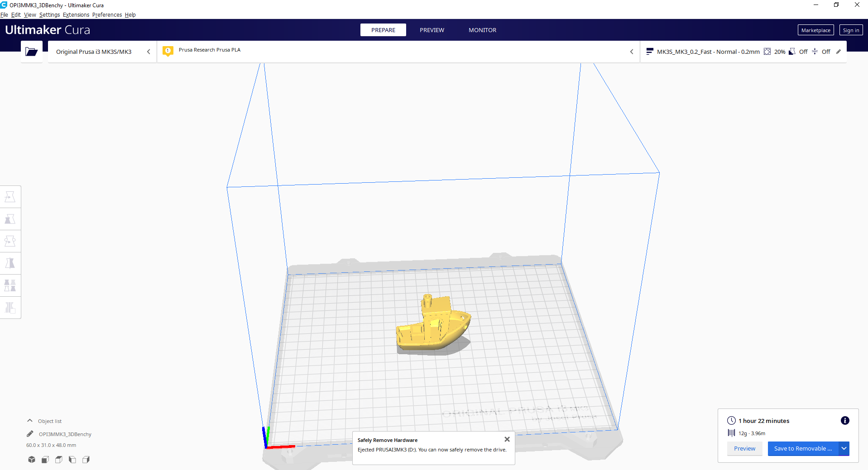
Task: Select the Rotate tool in left toolbar
Action: (10, 241)
